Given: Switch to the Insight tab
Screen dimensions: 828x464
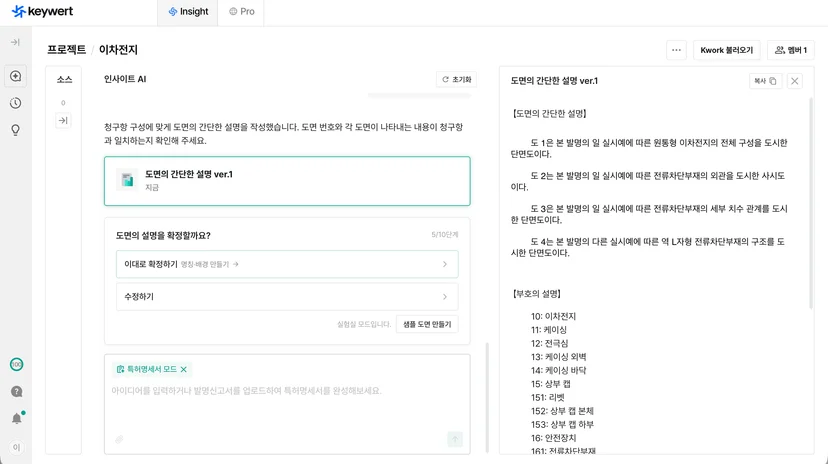Looking at the screenshot, I should tap(188, 12).
